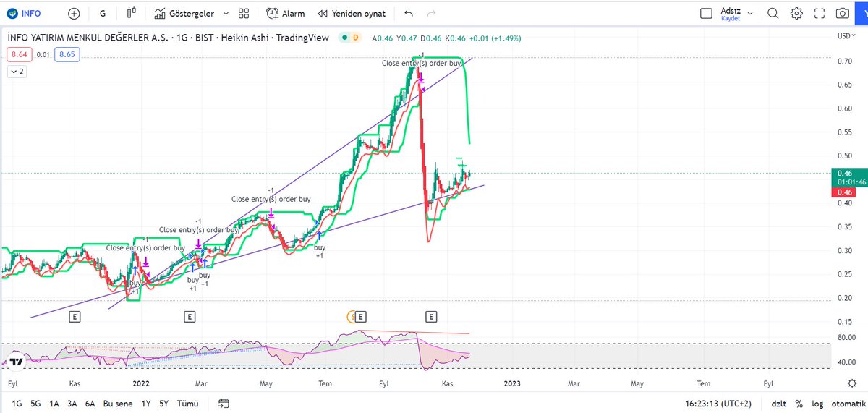Click the TradingView logo watermark icon

(x=17, y=362)
